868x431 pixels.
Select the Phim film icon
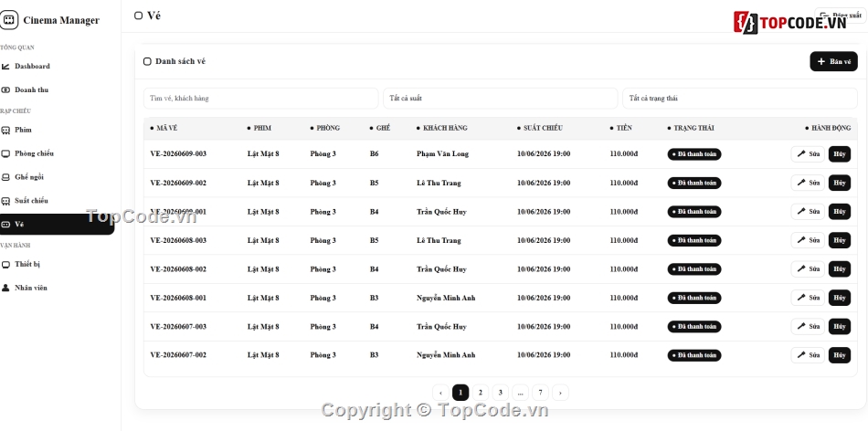pyautogui.click(x=5, y=130)
